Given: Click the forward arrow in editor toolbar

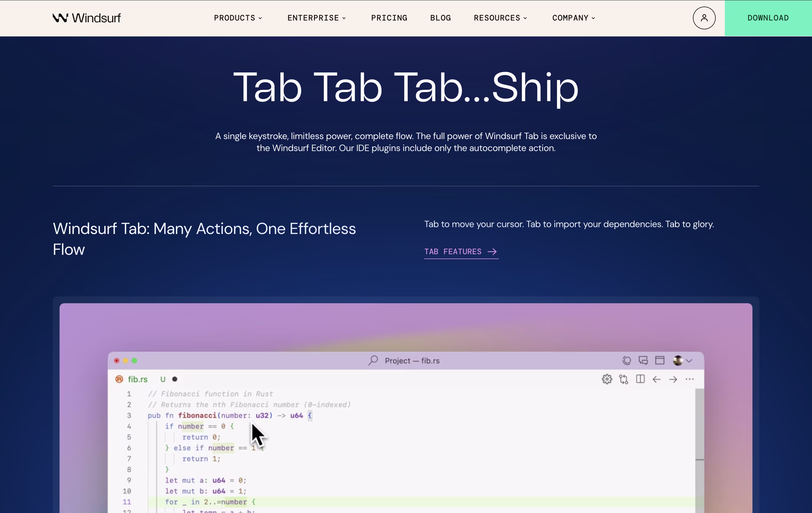Looking at the screenshot, I should click(673, 379).
